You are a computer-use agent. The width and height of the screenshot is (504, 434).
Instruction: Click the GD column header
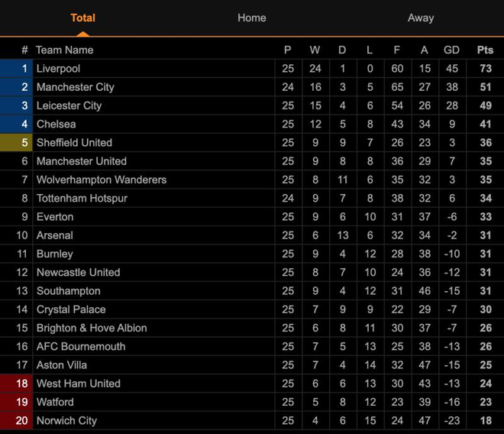(451, 50)
